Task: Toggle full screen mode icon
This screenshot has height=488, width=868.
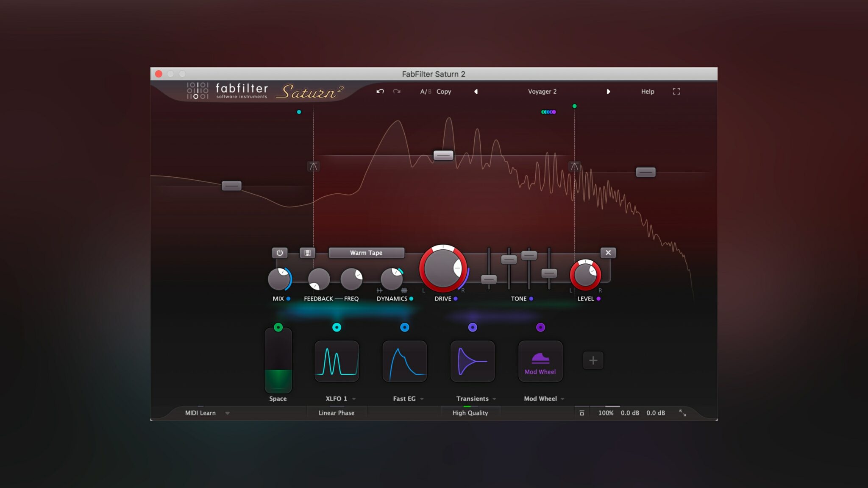Action: coord(676,91)
